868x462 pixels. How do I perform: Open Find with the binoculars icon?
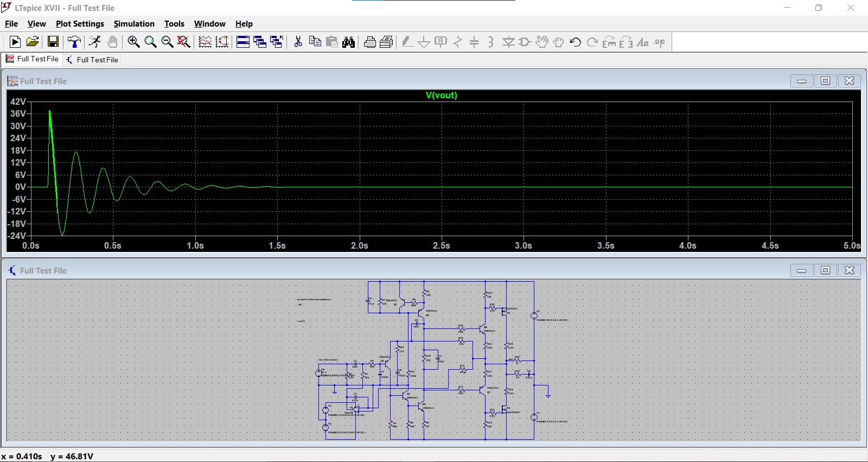pos(349,42)
